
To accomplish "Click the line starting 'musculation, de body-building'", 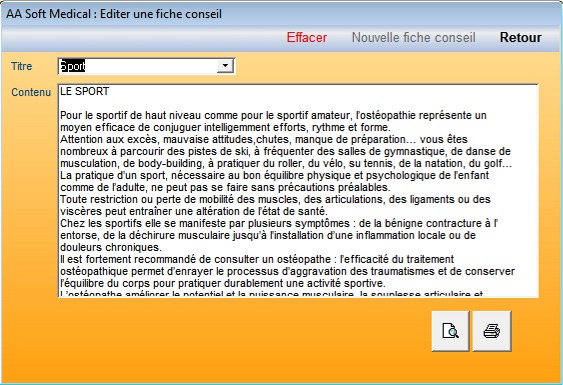I will click(286, 163).
